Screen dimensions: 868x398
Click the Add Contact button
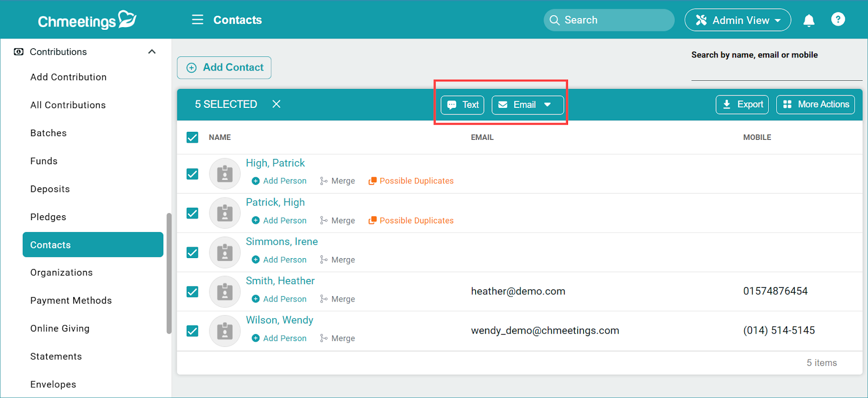224,68
